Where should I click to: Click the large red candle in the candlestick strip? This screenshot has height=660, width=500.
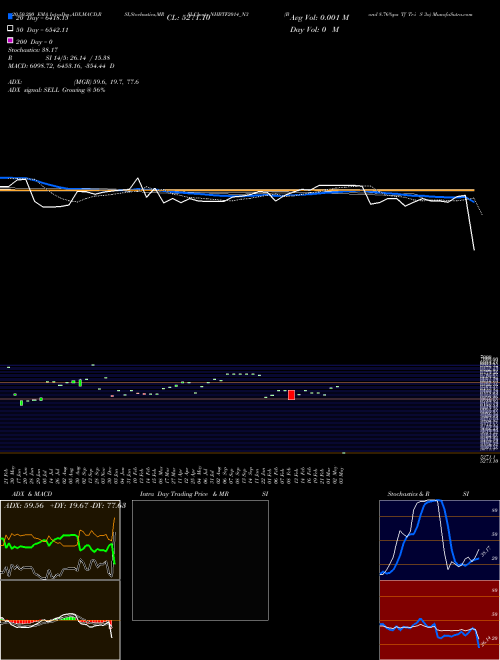point(291,395)
